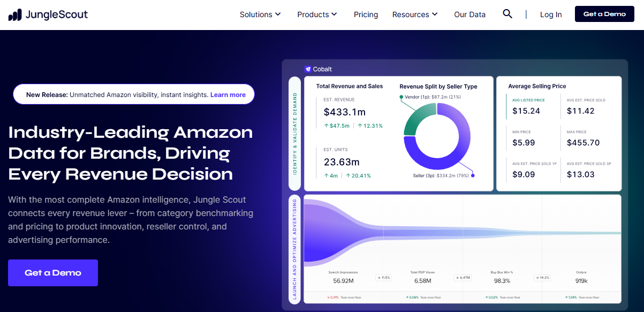Click the Cobalt logo icon
Screen dimensions: 644x312
click(308, 69)
